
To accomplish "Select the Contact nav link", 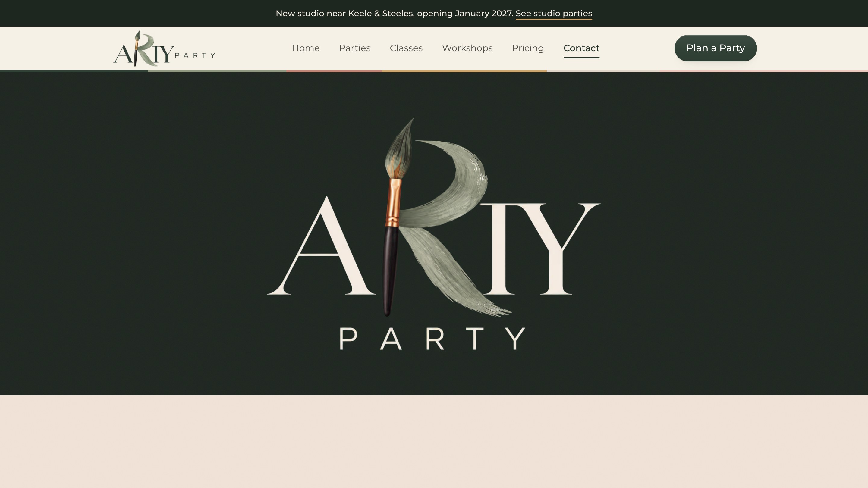I will point(581,48).
